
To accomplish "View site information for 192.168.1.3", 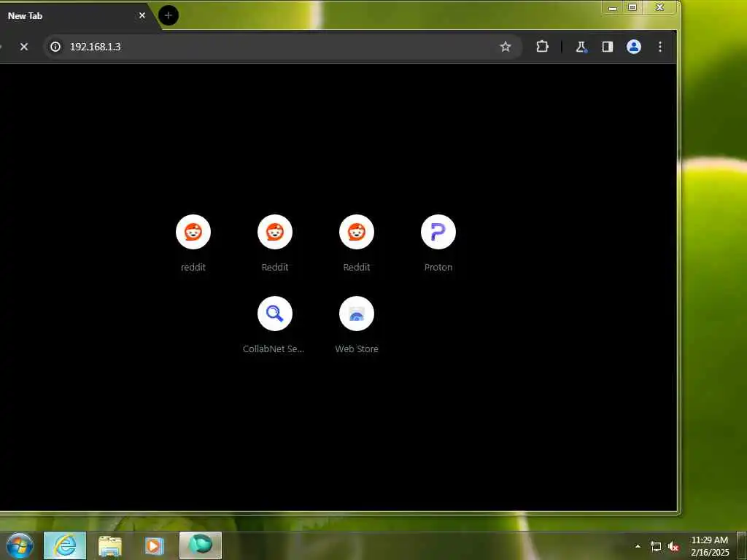I will click(x=55, y=47).
